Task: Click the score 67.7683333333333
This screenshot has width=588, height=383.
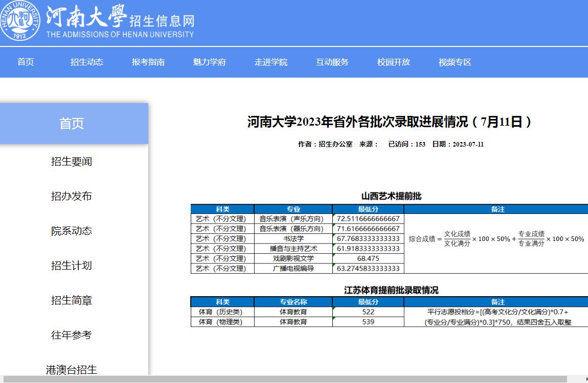Action: (368, 238)
